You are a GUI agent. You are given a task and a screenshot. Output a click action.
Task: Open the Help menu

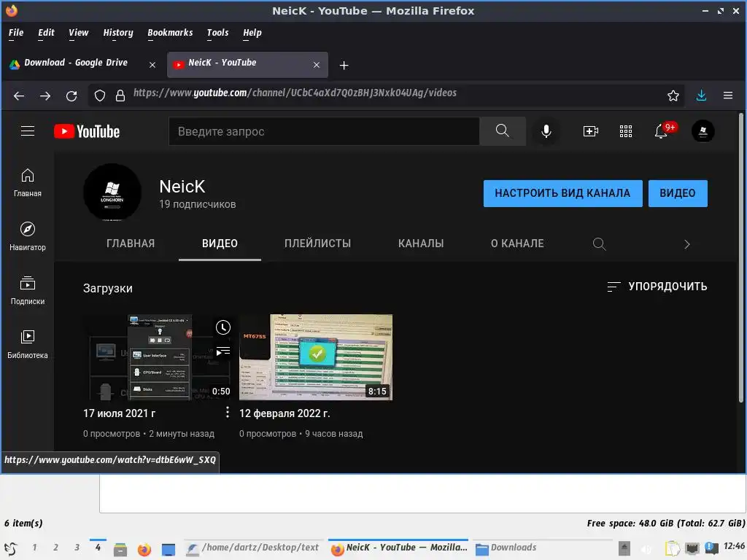coord(252,32)
